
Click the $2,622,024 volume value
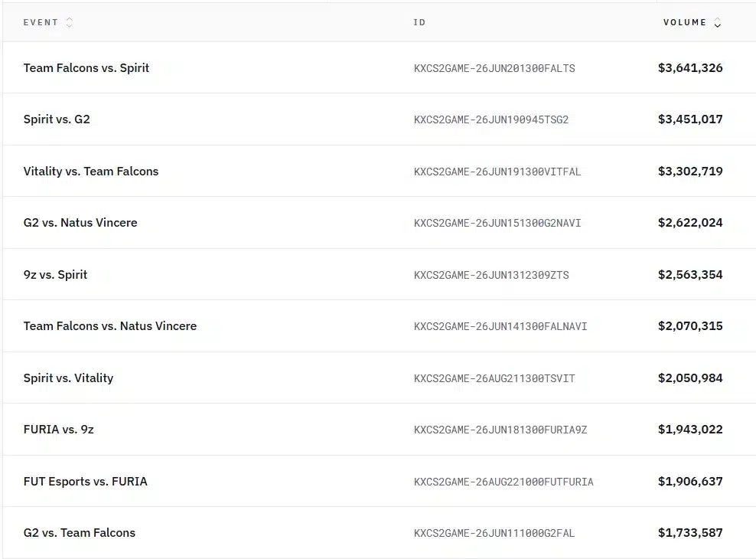pos(690,222)
